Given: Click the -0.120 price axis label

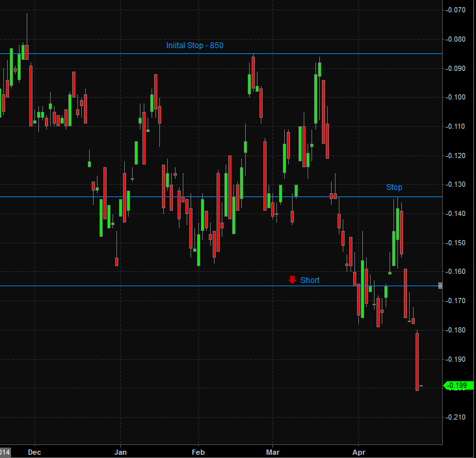Looking at the screenshot, I should coord(455,155).
